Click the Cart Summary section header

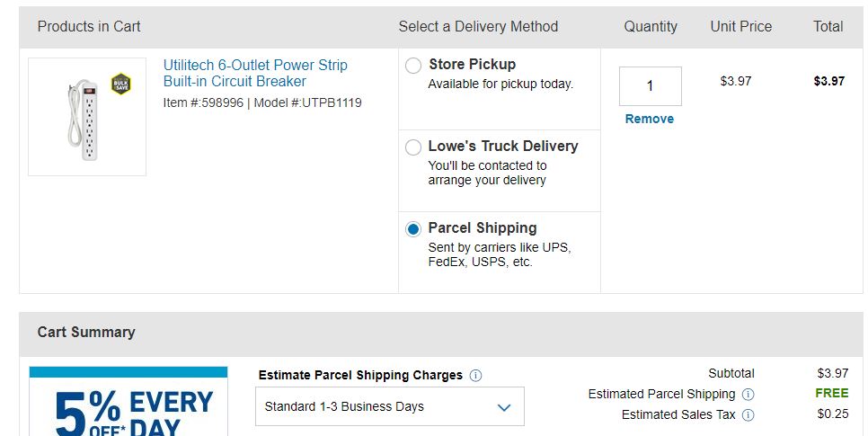point(86,332)
